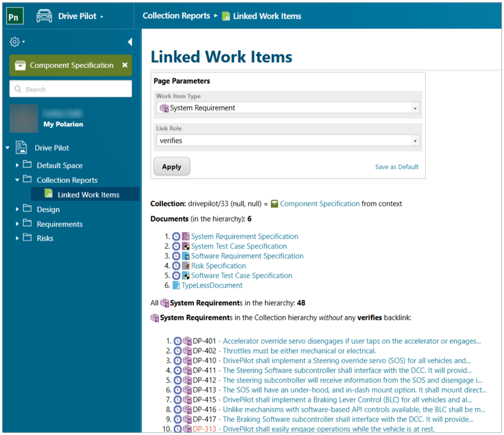The height and width of the screenshot is (435, 504).
Task: Expand the Requirements folder
Action: tap(18, 224)
